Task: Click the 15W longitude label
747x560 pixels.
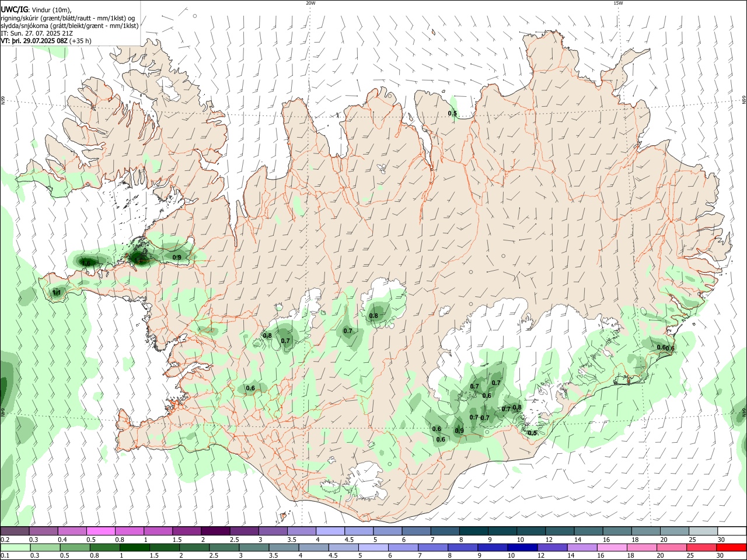Action: [x=618, y=3]
